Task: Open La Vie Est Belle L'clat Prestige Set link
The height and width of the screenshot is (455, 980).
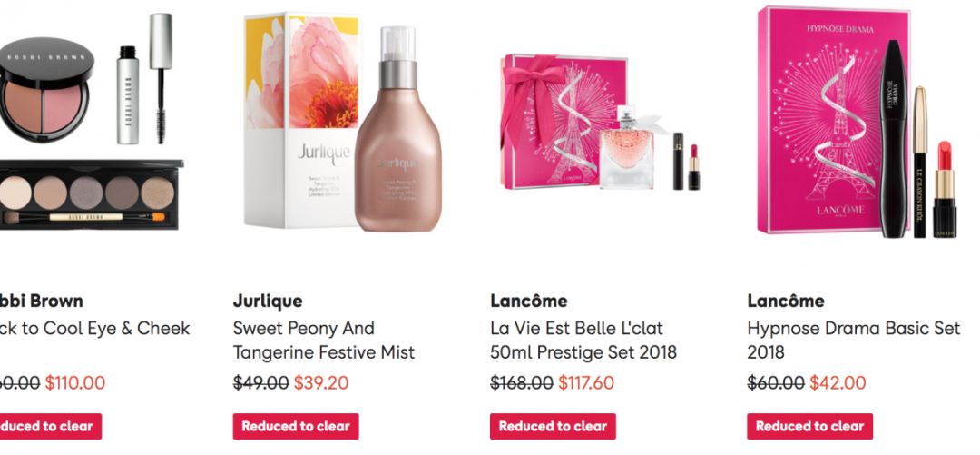Action: pos(583,340)
